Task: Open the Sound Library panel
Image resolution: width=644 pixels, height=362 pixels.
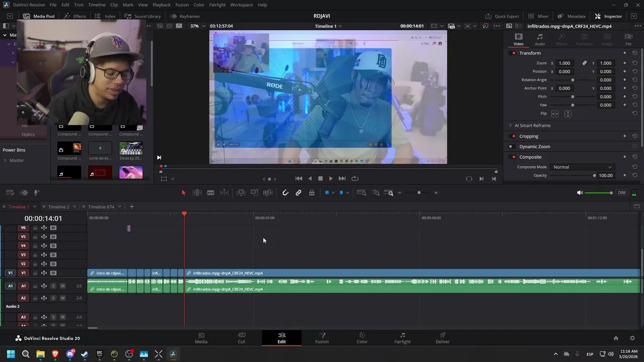Action: pos(142,16)
